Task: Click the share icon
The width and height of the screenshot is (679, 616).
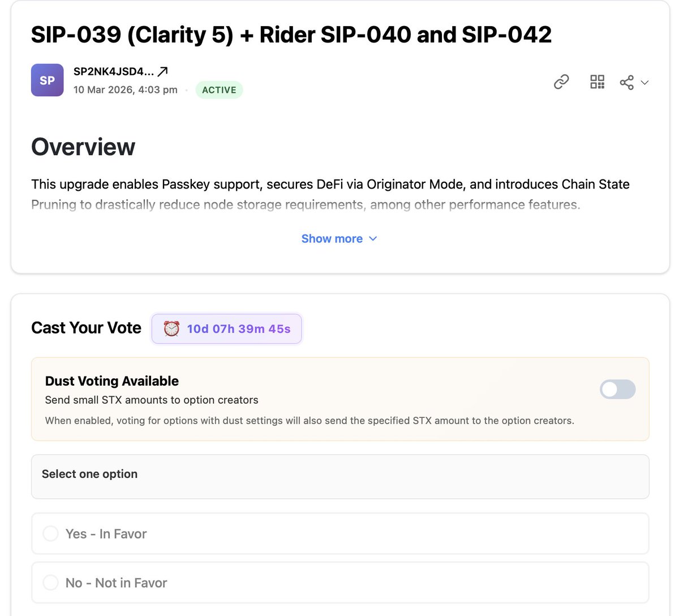Action: (x=626, y=82)
